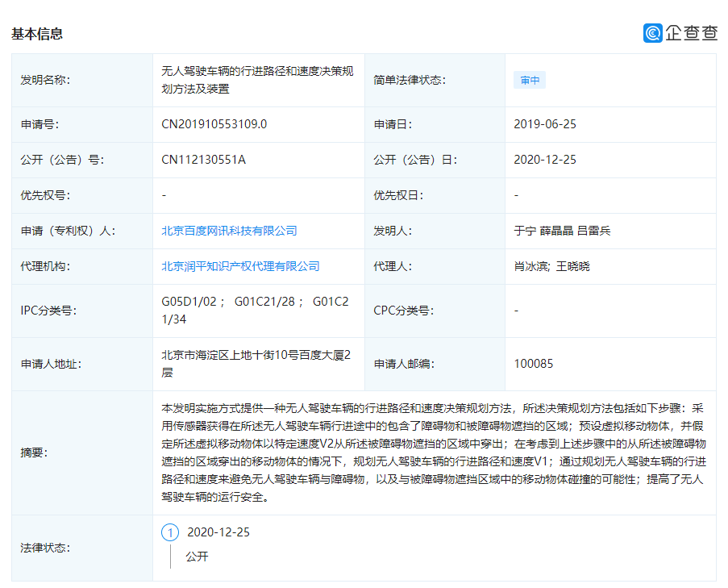Screen dimensions: 728x588
Task: Click the publication date 2020-12-25 in table
Action: [x=545, y=160]
